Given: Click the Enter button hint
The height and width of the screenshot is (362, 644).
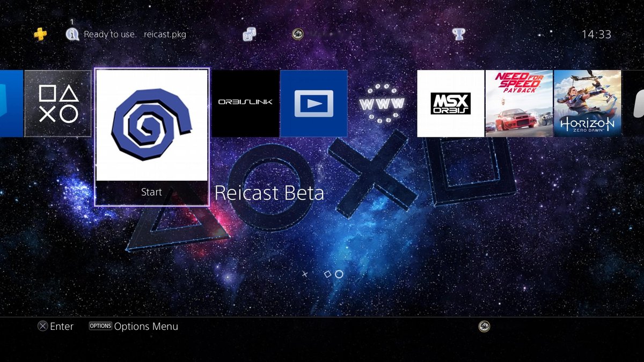Looking at the screenshot, I should (x=55, y=326).
